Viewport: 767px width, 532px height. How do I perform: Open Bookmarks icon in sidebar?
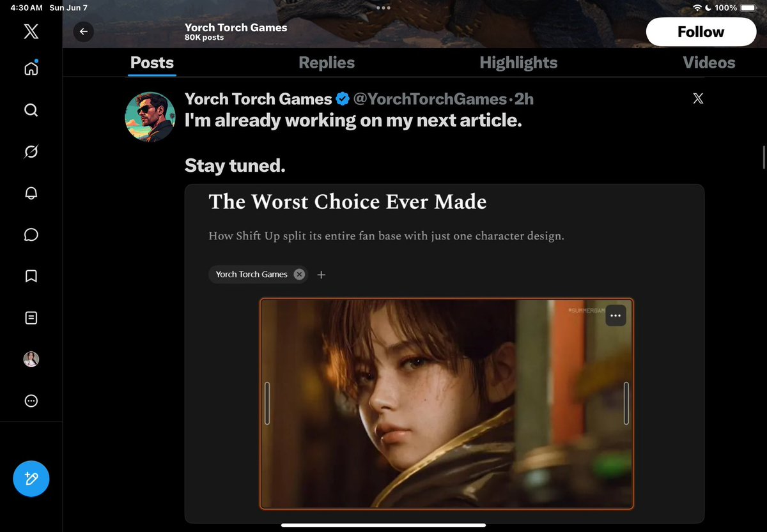(31, 276)
